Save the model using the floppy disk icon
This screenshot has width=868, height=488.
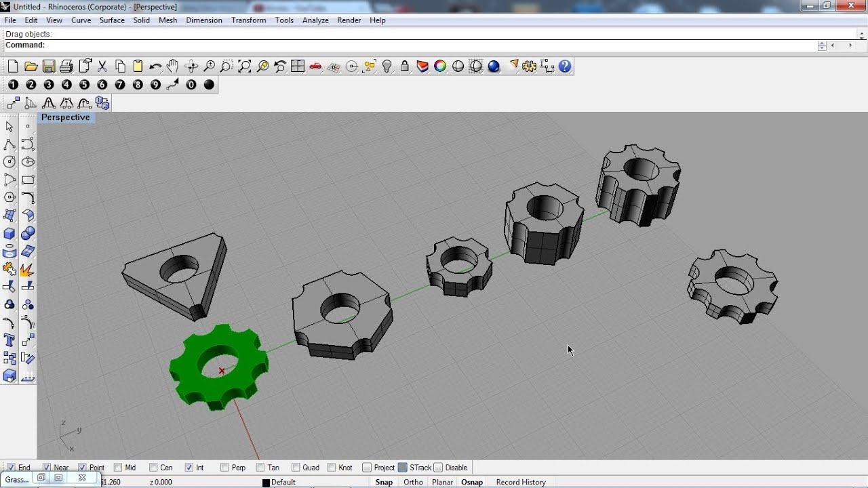49,66
